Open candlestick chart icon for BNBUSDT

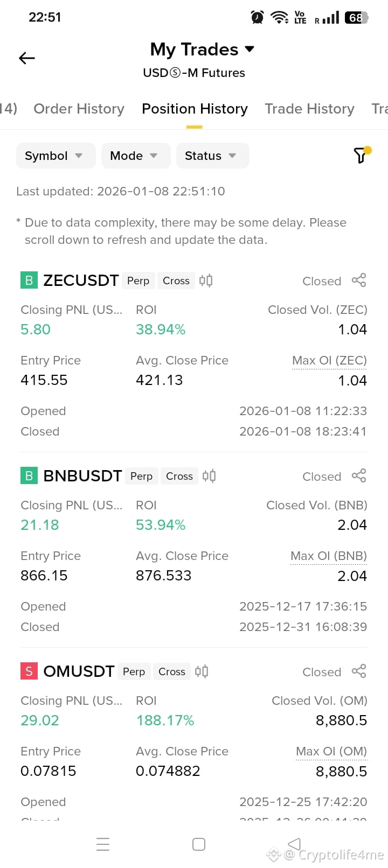click(209, 476)
